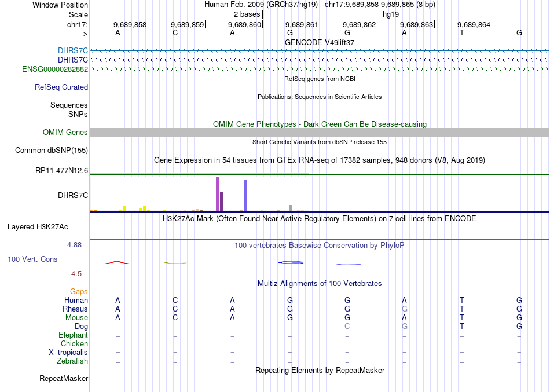This screenshot has height=392, width=550.
Task: Click the 'RefSeq genes from NCBI' title
Action: pos(320,79)
